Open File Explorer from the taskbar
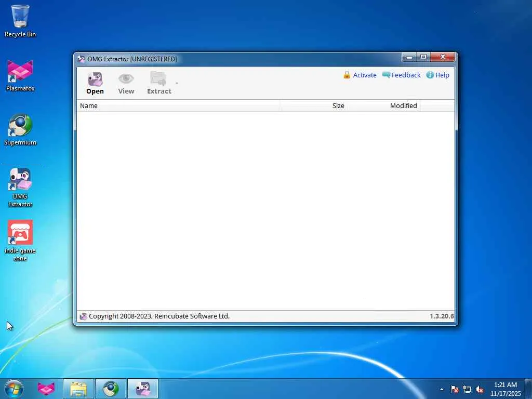Image resolution: width=532 pixels, height=399 pixels. 78,389
